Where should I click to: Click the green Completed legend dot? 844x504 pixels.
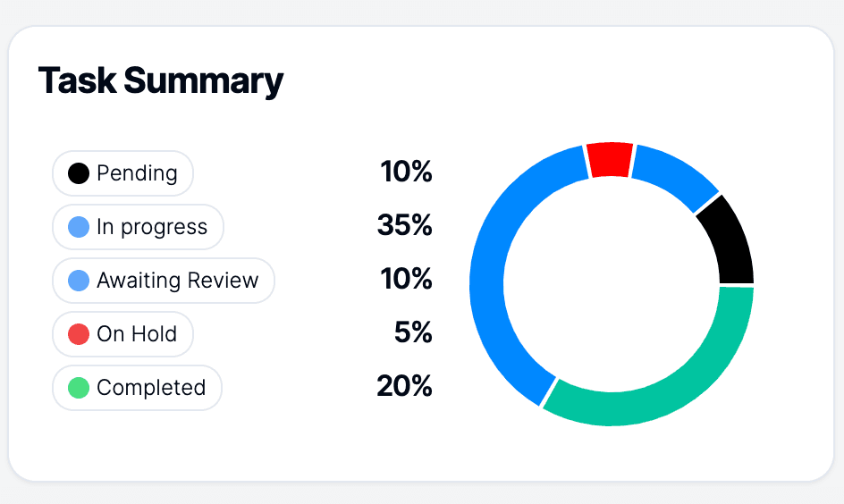tap(79, 388)
